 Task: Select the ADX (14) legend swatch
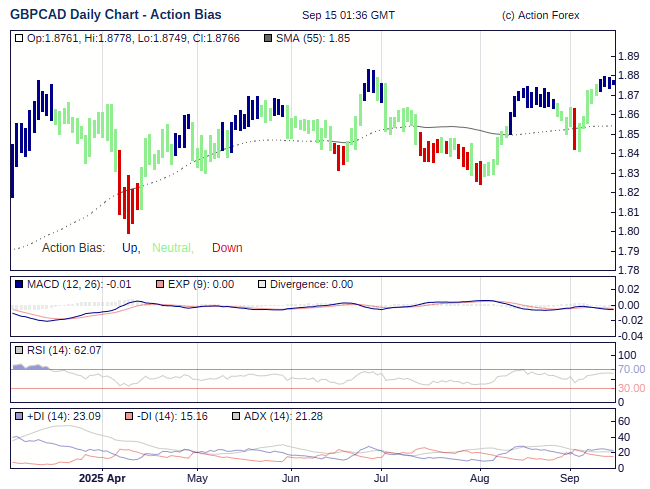(236, 416)
